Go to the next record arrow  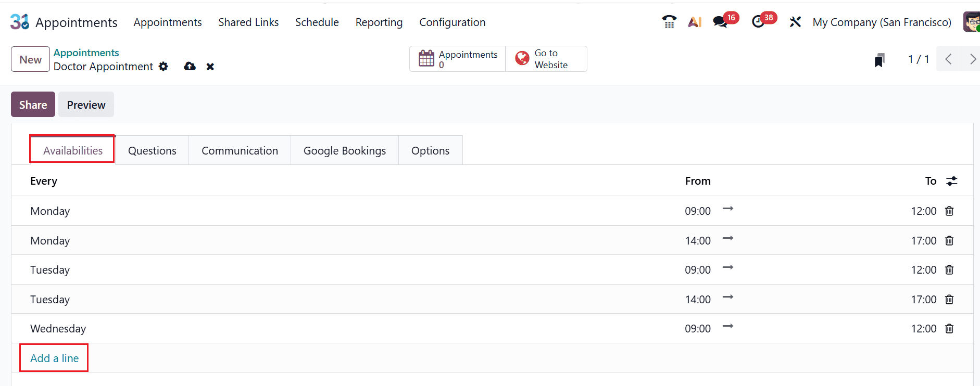(972, 59)
